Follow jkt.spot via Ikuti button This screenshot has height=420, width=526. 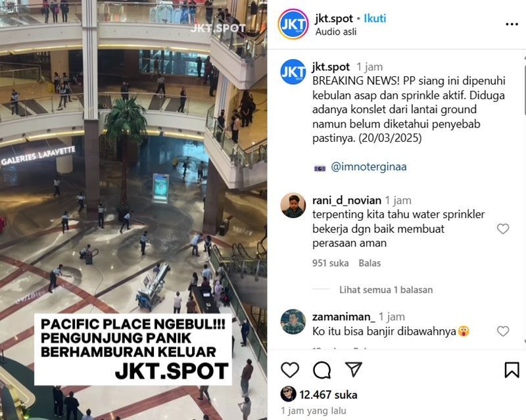point(375,18)
